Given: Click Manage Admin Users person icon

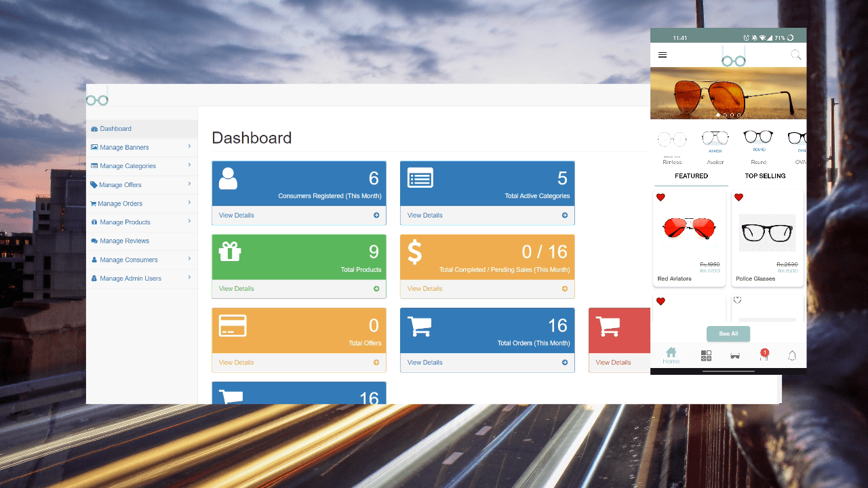Looking at the screenshot, I should tap(94, 279).
